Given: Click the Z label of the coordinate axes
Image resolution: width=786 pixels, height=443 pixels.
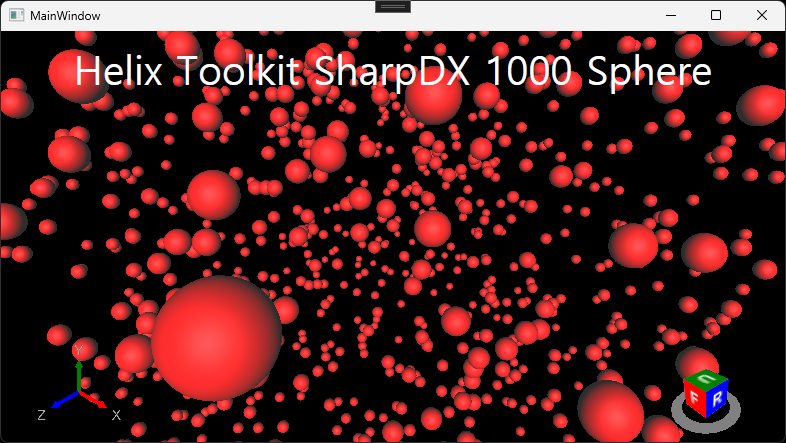Looking at the screenshot, I should [x=42, y=415].
